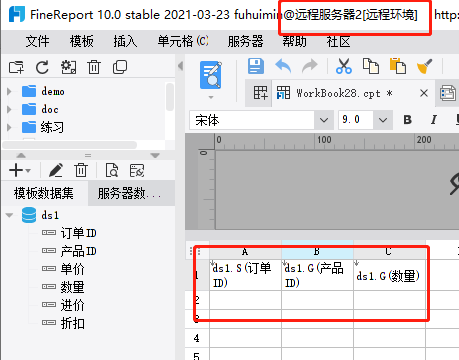Preview dataset with magnifier document icon
Image resolution: width=459 pixels, height=360 pixels.
click(x=112, y=170)
